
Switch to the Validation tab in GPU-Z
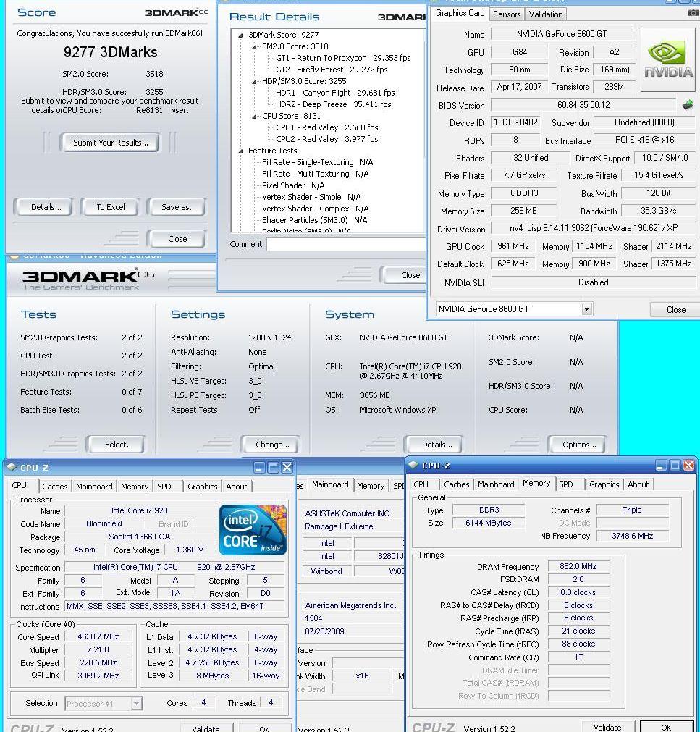pyautogui.click(x=546, y=14)
